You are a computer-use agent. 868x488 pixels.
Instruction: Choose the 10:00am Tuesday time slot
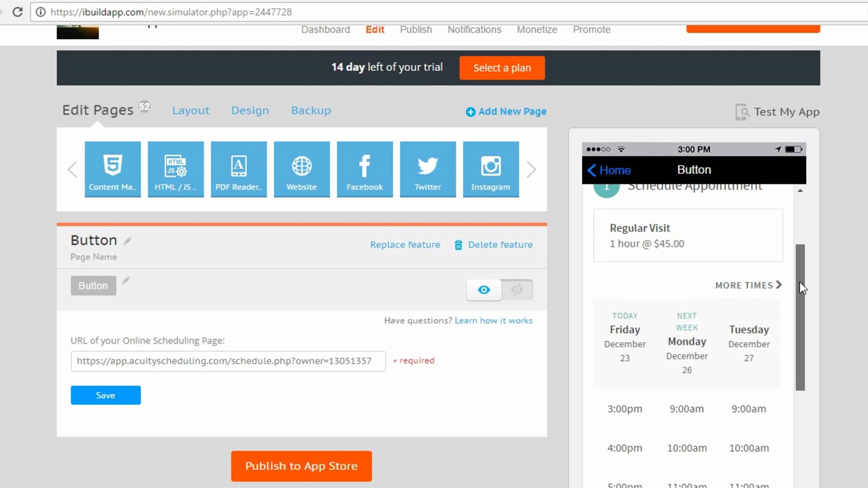click(x=749, y=448)
